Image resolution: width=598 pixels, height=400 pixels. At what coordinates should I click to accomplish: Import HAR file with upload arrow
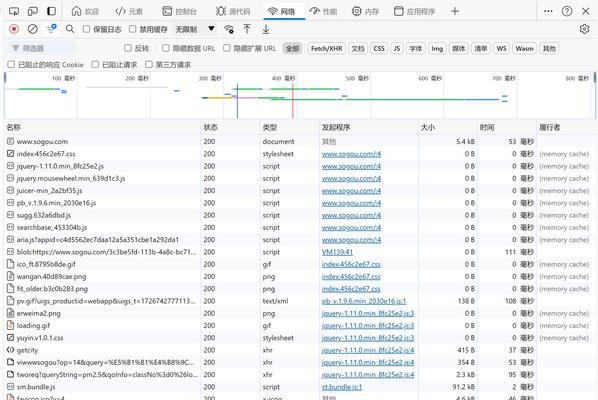247,29
